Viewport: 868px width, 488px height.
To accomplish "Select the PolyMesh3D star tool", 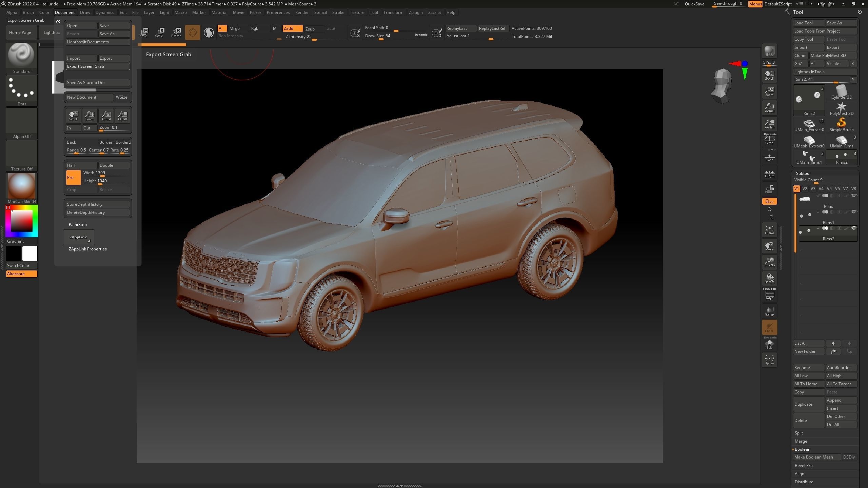I will click(x=842, y=108).
